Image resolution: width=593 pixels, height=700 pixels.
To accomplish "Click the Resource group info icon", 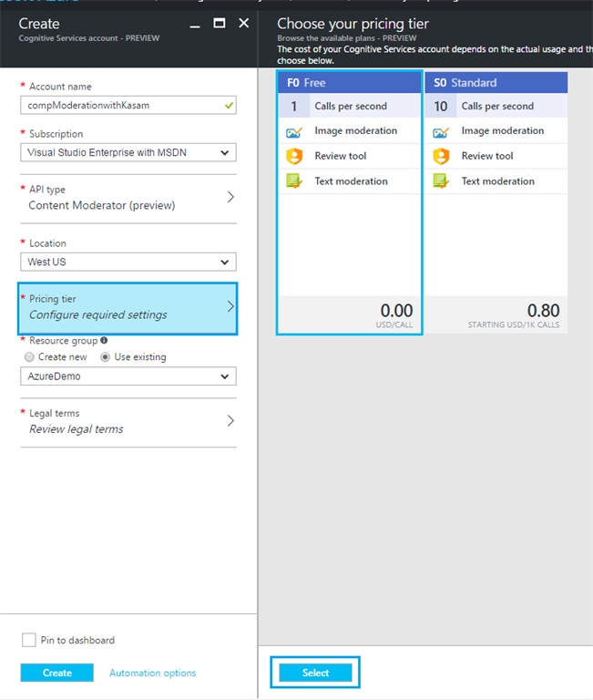I will click(104, 340).
